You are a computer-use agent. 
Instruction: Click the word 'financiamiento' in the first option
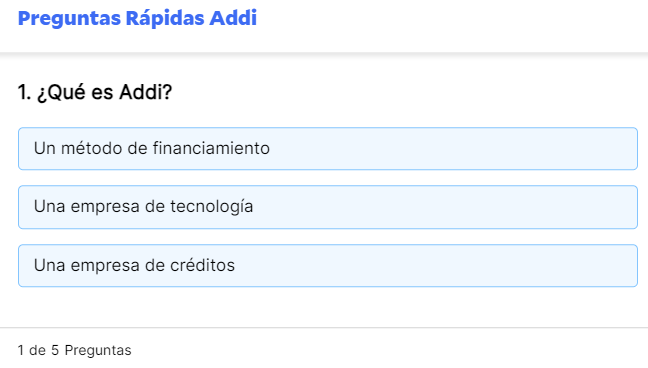point(211,148)
